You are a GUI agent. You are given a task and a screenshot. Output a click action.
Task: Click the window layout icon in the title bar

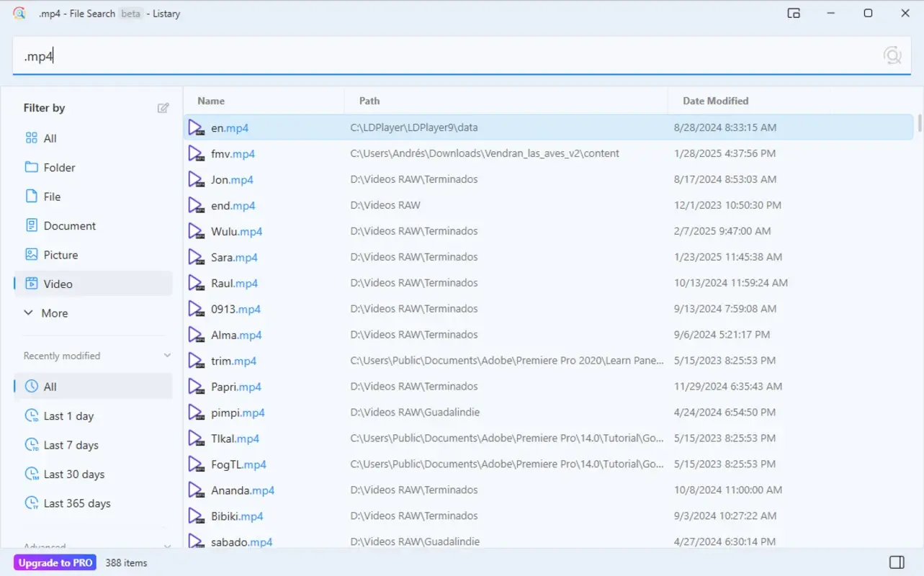[794, 13]
